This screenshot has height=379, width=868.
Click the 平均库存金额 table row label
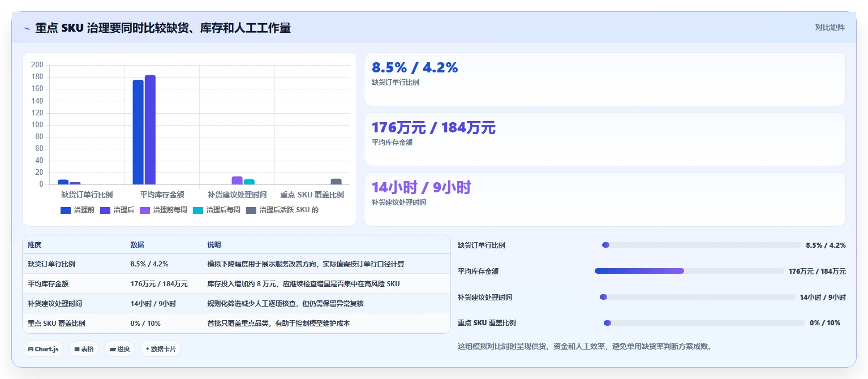pos(48,283)
